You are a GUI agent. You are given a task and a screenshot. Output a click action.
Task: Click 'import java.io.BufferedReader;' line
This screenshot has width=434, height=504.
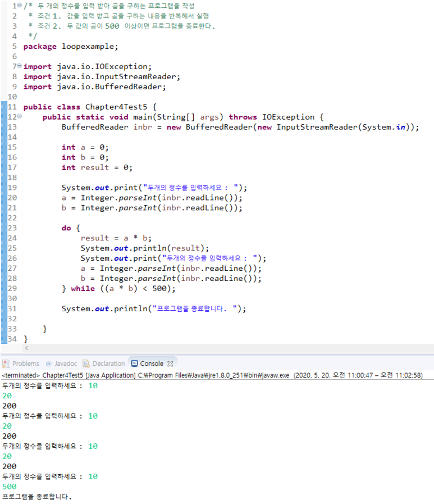pos(94,87)
